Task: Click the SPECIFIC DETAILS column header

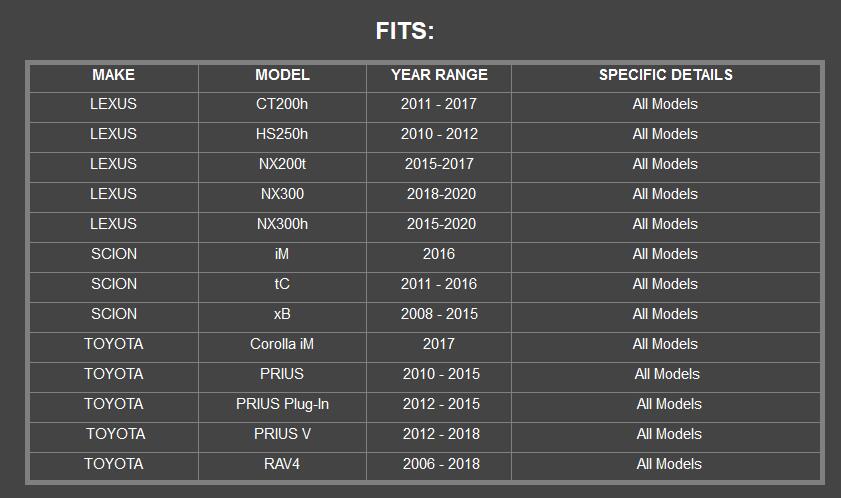Action: tap(666, 75)
